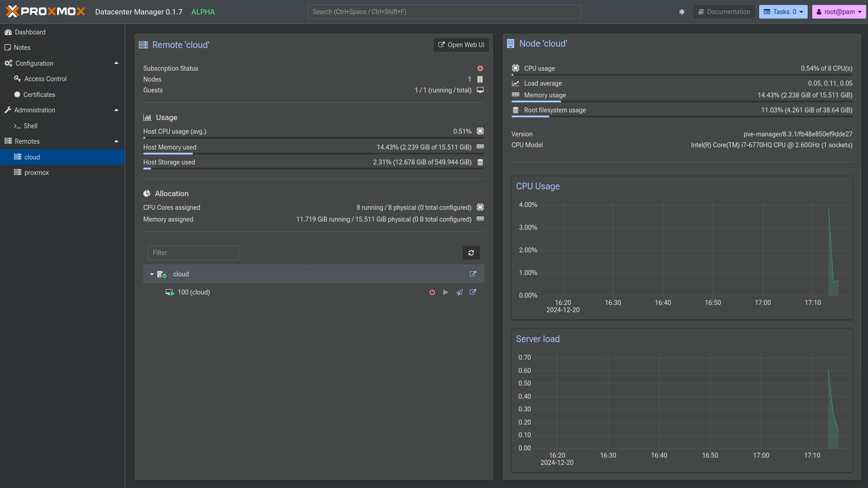Open the root@pam user menu
The image size is (868, 488).
(839, 12)
